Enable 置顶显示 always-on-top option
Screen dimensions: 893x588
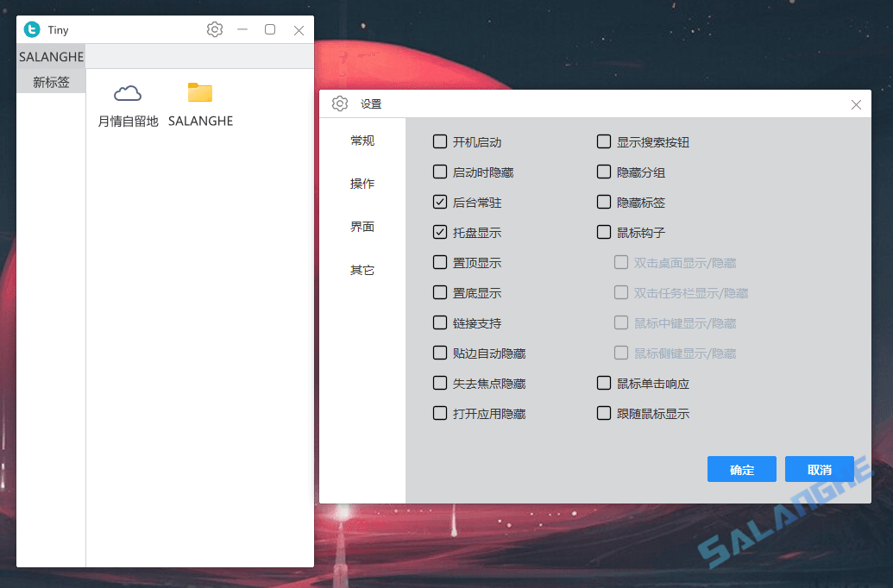point(440,262)
